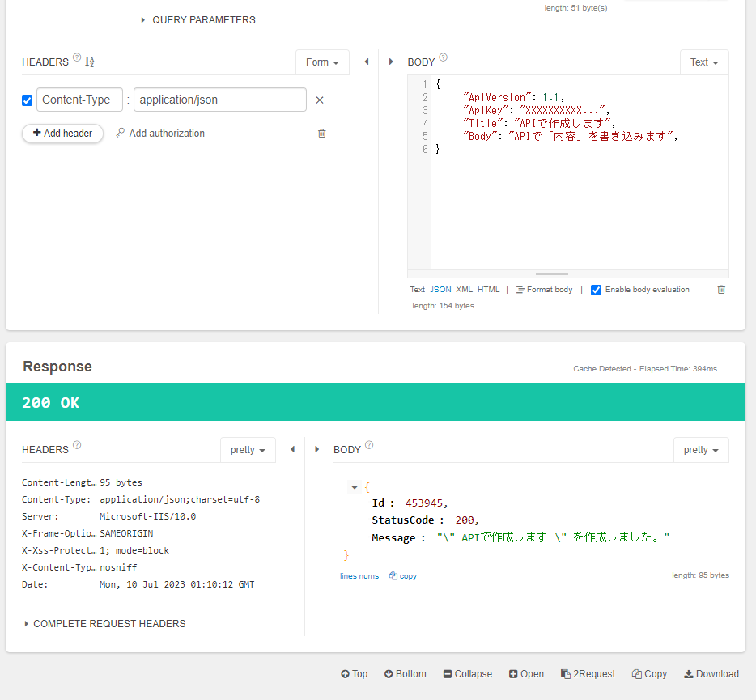Viewport: 756px width, 700px height.
Task: Jump to Top of page
Action: (355, 674)
